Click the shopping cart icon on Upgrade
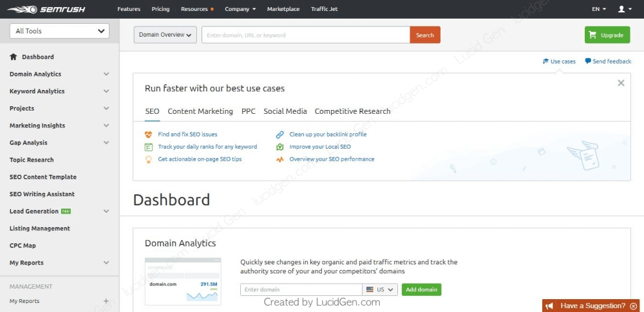This screenshot has height=312, width=644. 592,35
